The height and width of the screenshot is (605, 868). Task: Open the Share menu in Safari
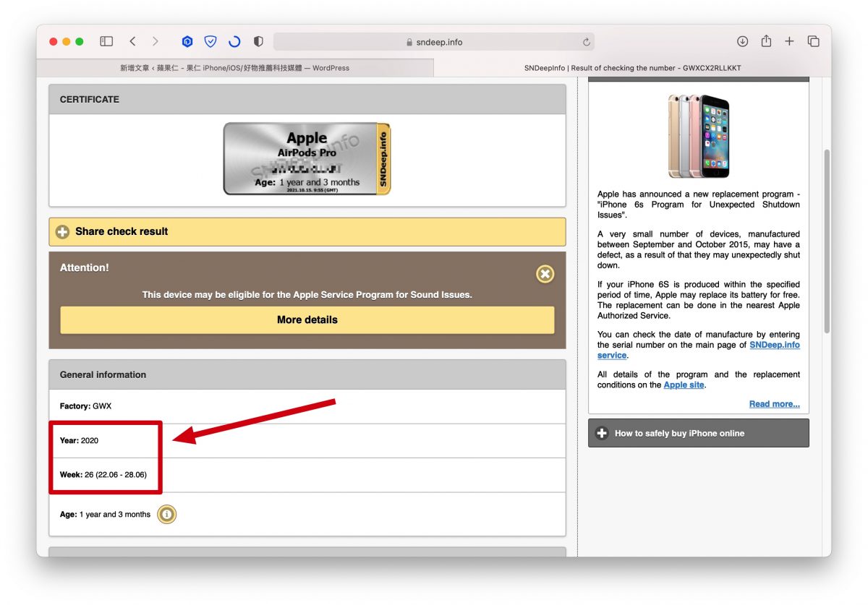(x=766, y=41)
